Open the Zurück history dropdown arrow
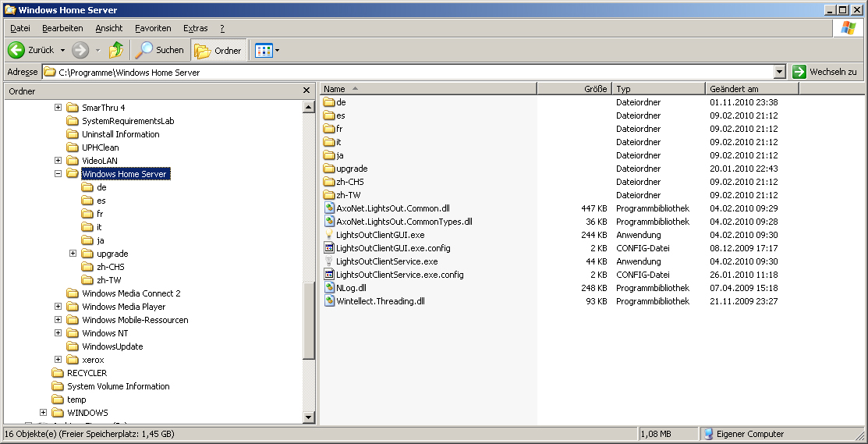This screenshot has width=868, height=444. 62,51
